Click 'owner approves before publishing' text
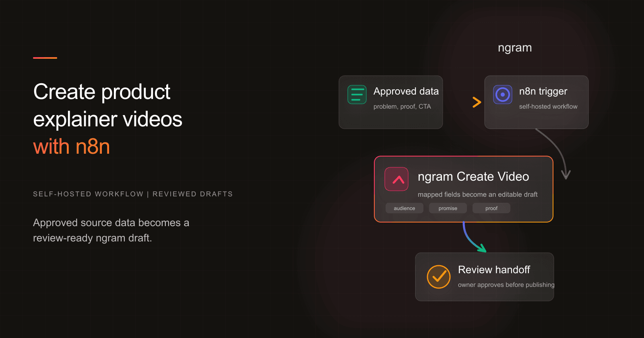The width and height of the screenshot is (644, 338). coord(506,285)
